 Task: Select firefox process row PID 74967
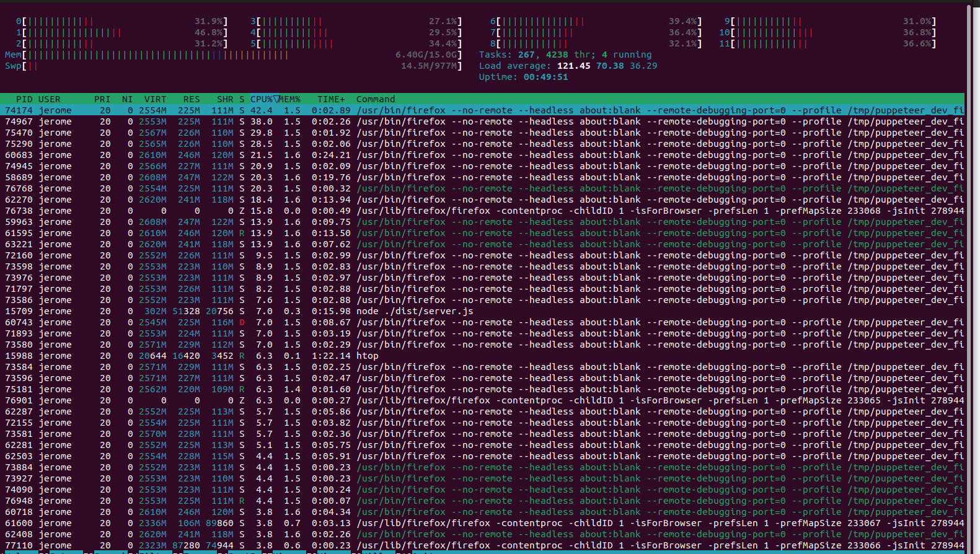482,121
